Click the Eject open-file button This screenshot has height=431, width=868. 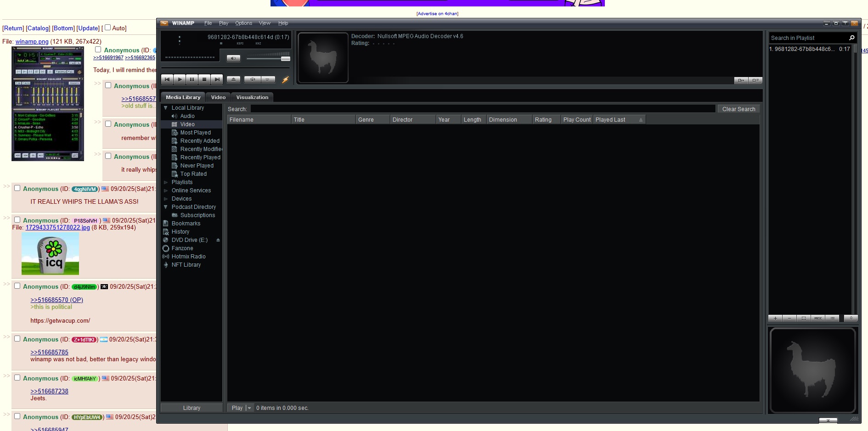click(x=233, y=79)
